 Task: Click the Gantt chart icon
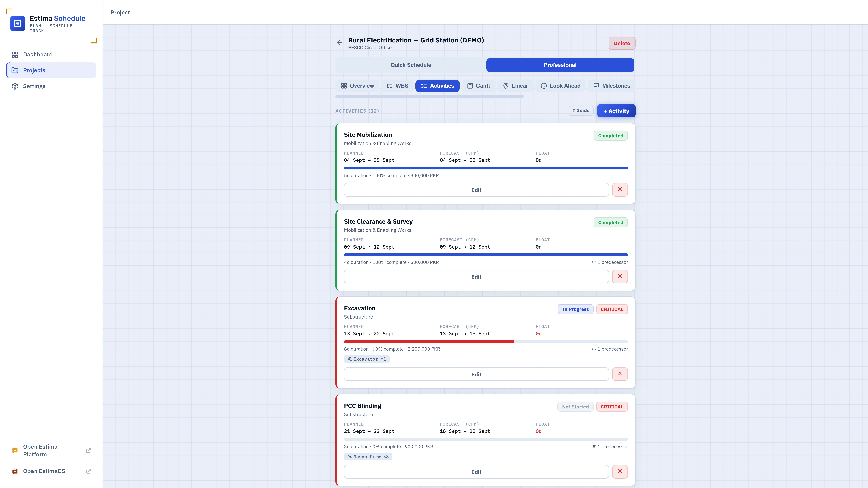pyautogui.click(x=470, y=86)
